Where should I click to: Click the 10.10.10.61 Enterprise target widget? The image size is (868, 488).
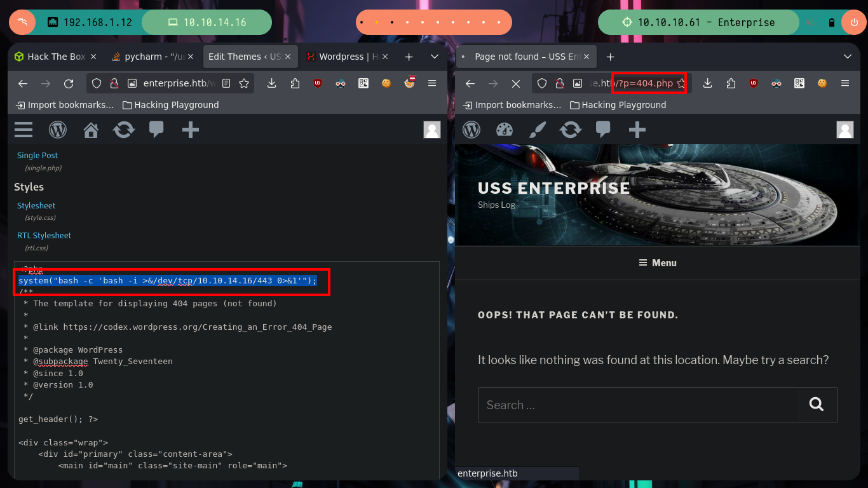pyautogui.click(x=698, y=22)
